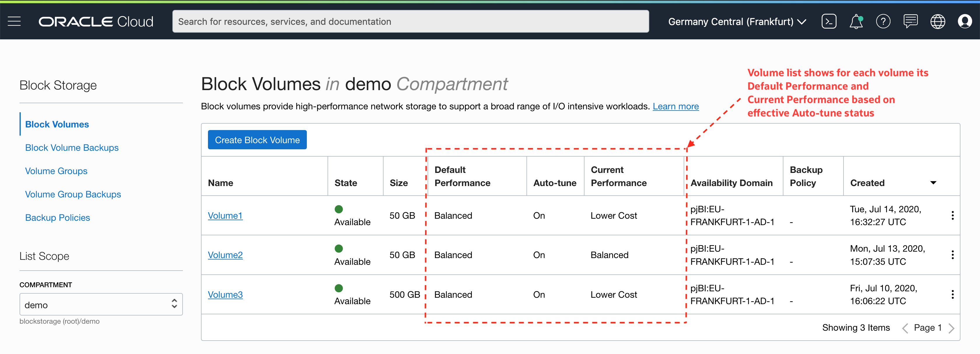Open the navigation hamburger menu
Viewport: 980px width, 354px height.
[x=14, y=21]
